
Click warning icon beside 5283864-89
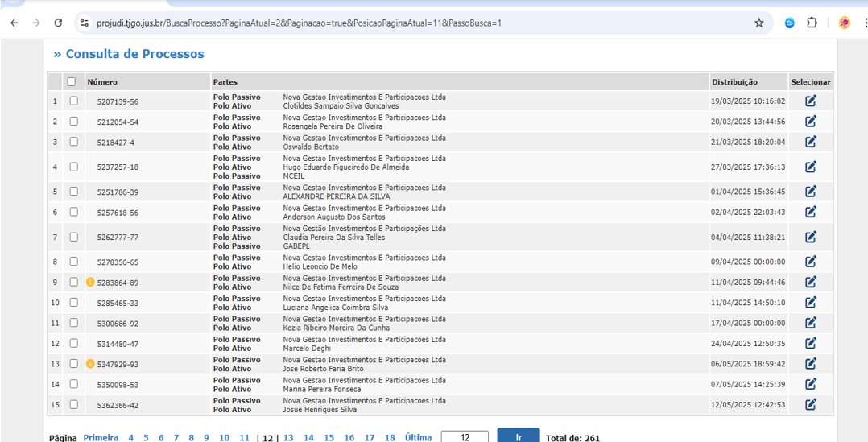coord(90,283)
